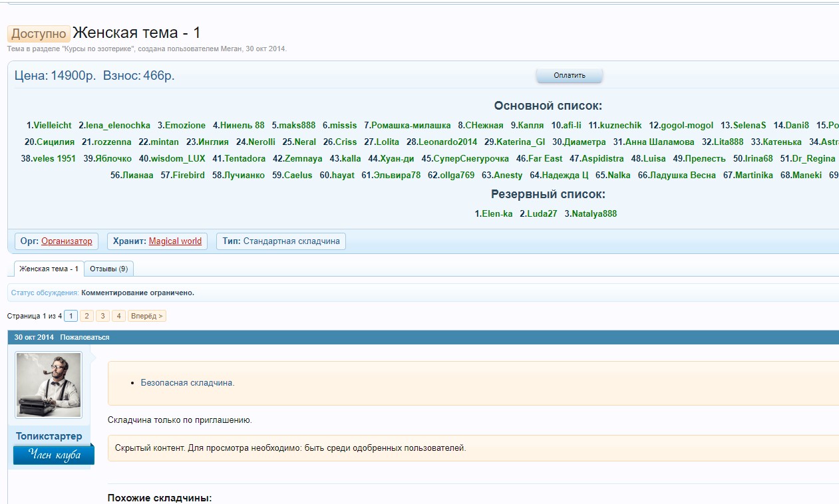Open participant Анна Шаламова profile
The width and height of the screenshot is (839, 504).
click(660, 142)
